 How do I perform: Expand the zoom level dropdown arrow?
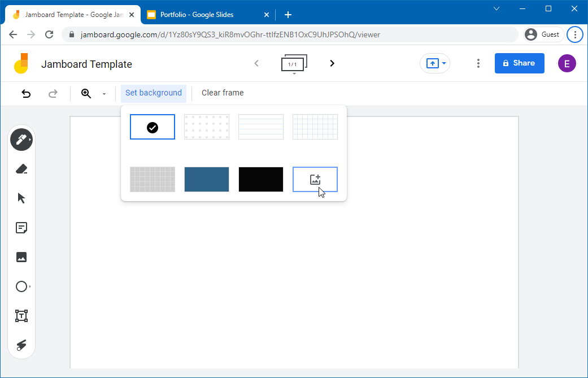tap(104, 94)
